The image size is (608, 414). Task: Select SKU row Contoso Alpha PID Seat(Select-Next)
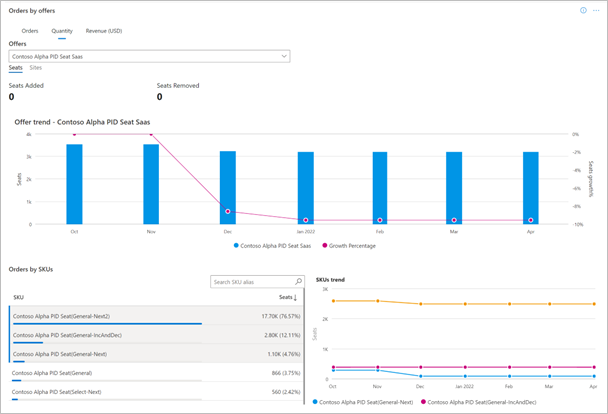click(x=155, y=392)
